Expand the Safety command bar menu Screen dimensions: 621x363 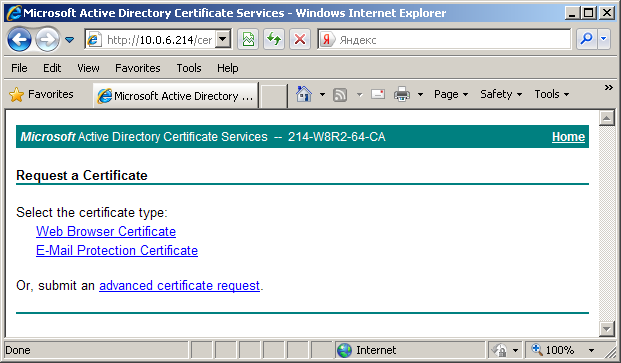(501, 94)
